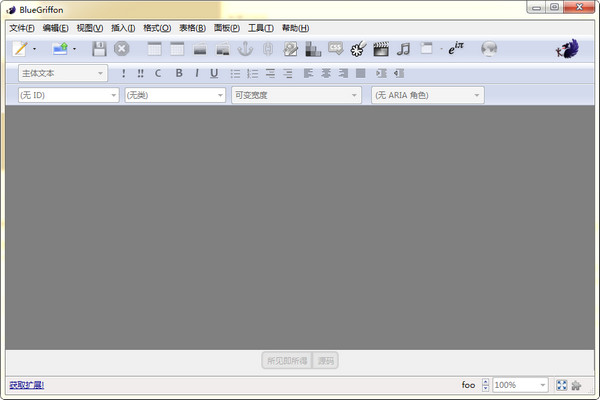Open the 文件(F) menu
Viewport: 600px width, 400px height.
(21, 28)
